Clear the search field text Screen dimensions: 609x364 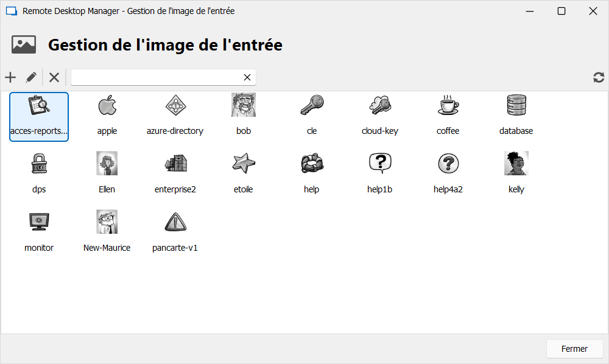pyautogui.click(x=247, y=77)
